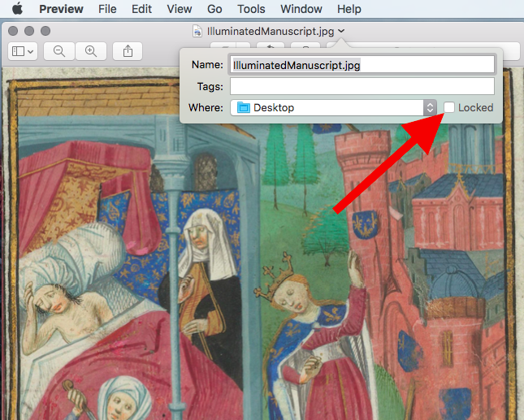
Task: Open the View menu
Action: click(x=180, y=9)
